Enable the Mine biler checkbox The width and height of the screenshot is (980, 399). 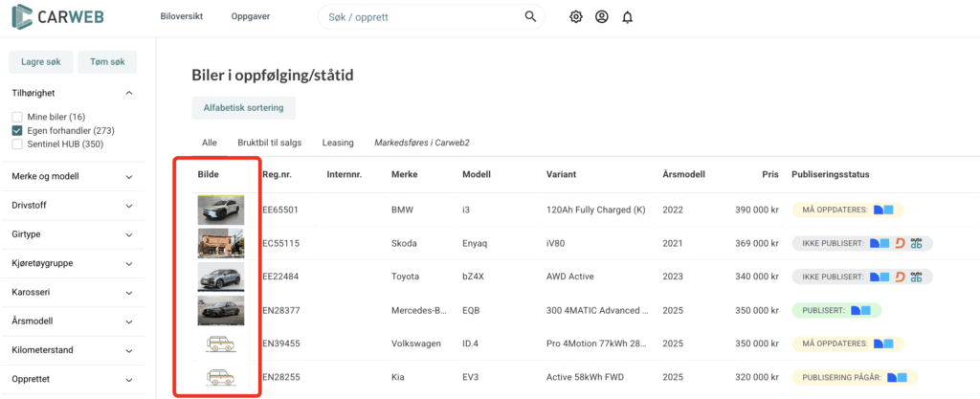coord(17,117)
